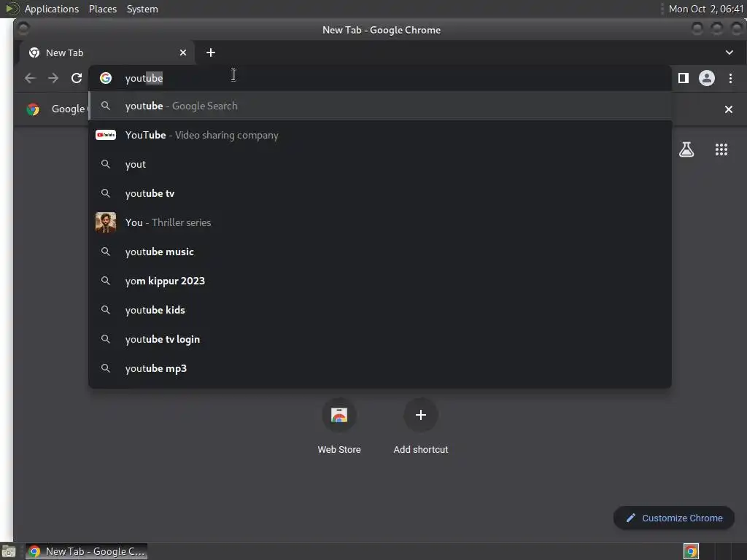Viewport: 747px width, 560px height.
Task: Expand the tab search dropdown arrow
Action: [729, 52]
